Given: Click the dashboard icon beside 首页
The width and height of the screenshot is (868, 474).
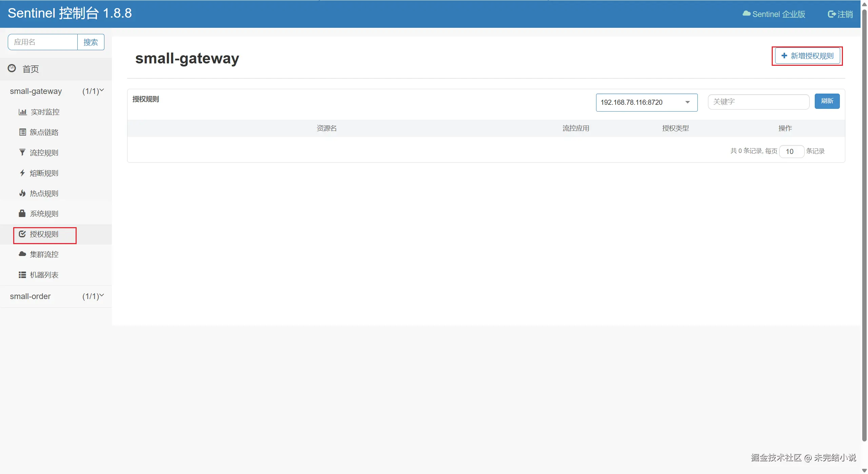Looking at the screenshot, I should pos(12,68).
